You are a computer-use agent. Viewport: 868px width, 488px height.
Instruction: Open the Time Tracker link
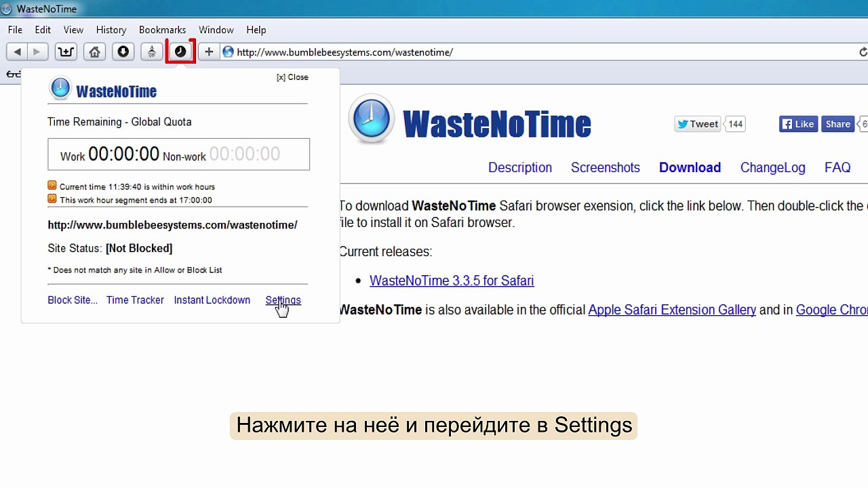pos(135,300)
